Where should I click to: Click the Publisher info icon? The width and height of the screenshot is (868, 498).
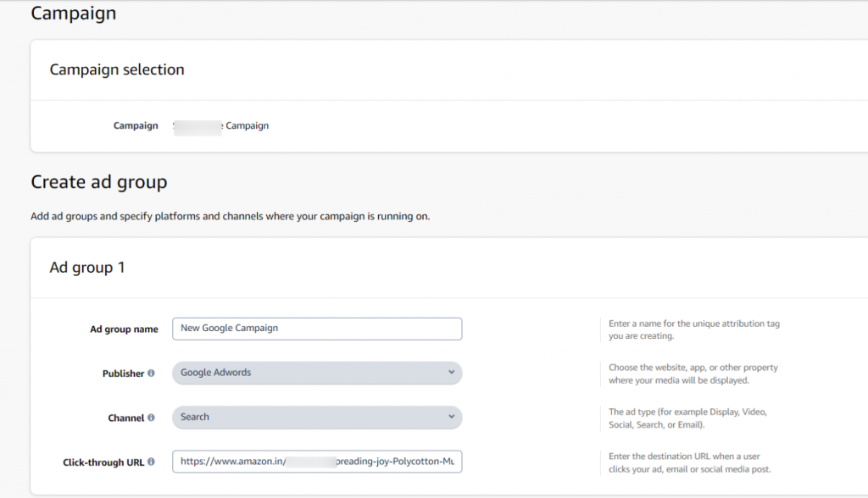pyautogui.click(x=151, y=373)
